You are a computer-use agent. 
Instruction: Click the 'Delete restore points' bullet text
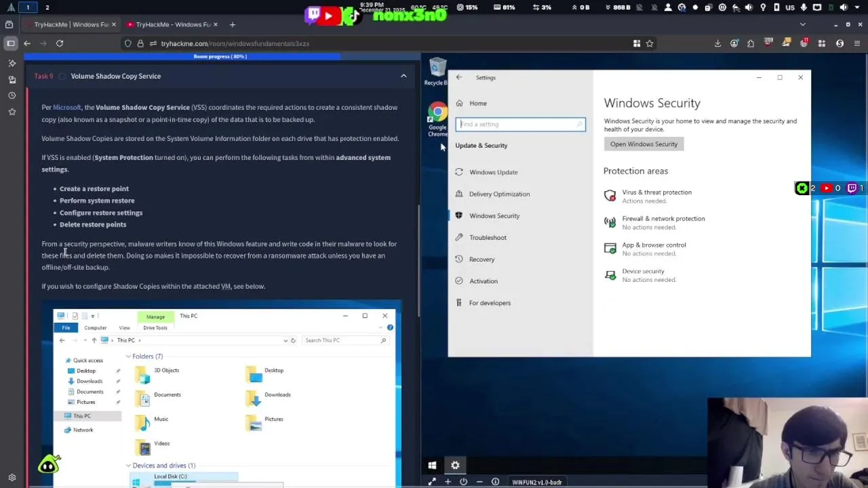click(93, 224)
